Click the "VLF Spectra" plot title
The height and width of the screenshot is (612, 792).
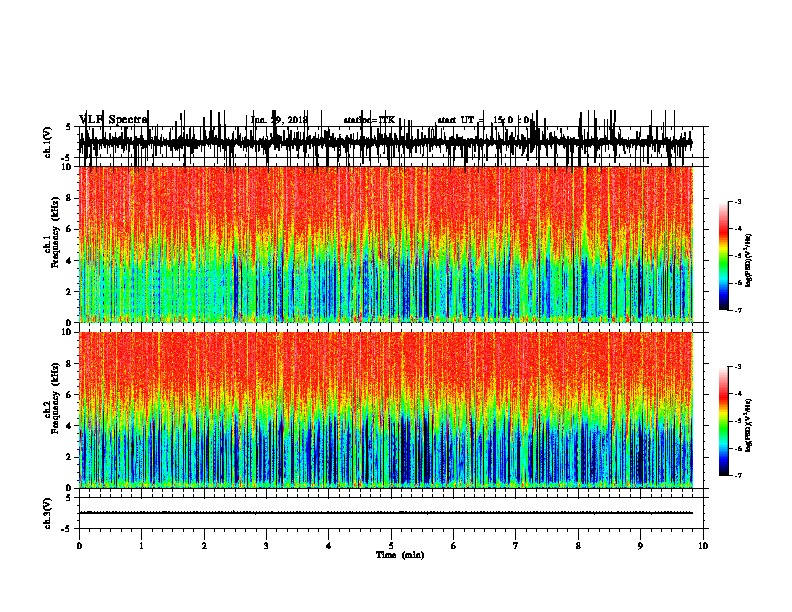point(113,120)
